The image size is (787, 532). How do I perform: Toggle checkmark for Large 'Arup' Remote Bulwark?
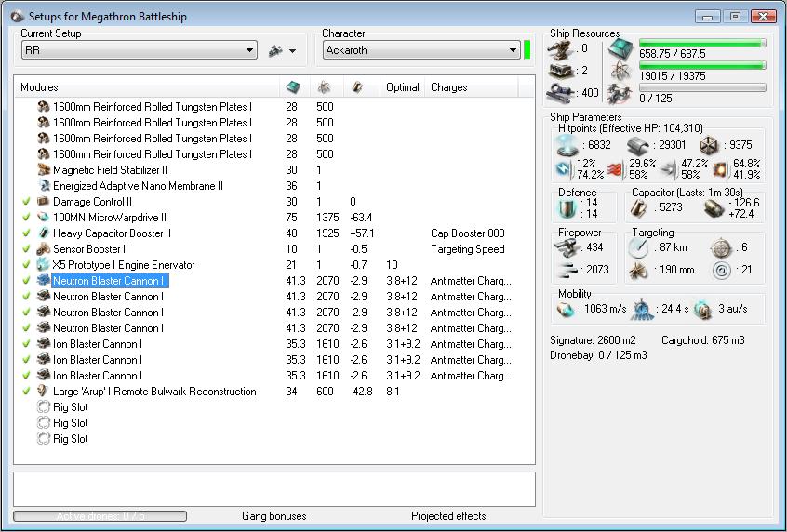click(x=26, y=392)
